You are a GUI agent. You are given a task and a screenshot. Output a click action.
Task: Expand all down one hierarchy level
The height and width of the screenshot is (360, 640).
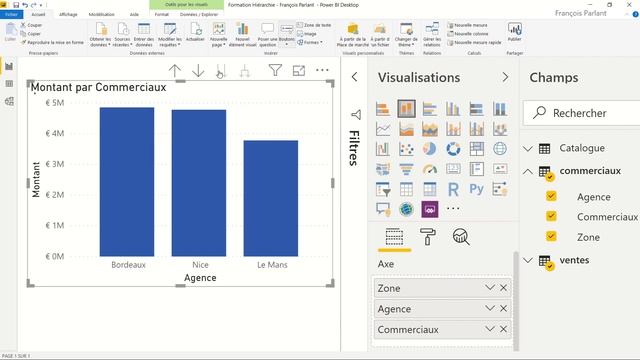click(244, 71)
